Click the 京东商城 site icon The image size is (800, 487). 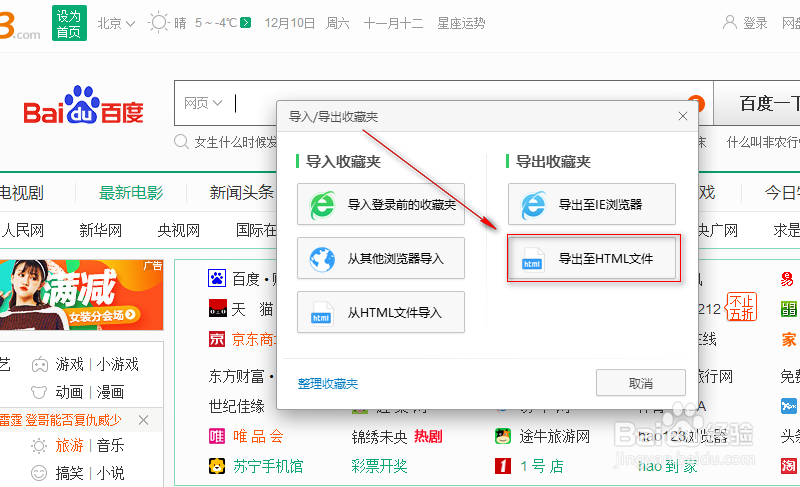click(x=217, y=339)
